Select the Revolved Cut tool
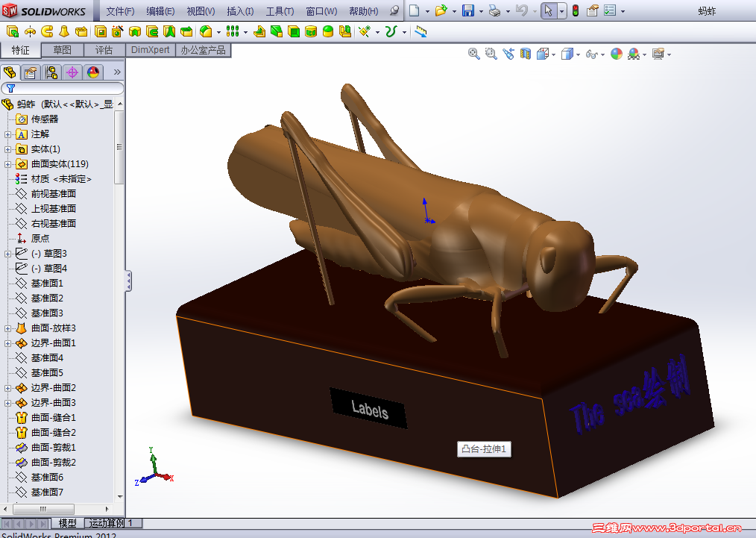Screen dimensions: 756x538 134,32
